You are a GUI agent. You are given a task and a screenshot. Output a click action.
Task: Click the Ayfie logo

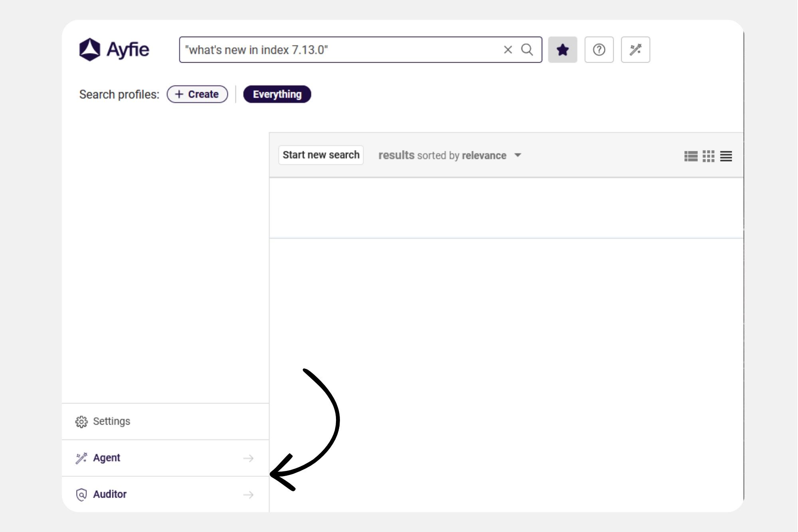pos(114,50)
